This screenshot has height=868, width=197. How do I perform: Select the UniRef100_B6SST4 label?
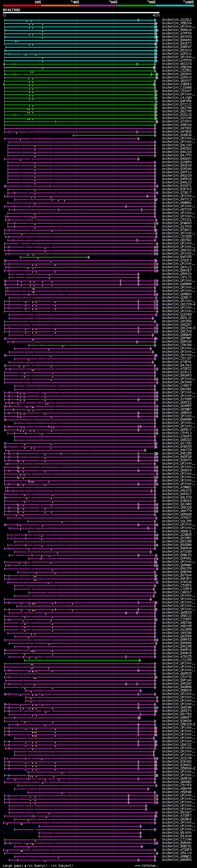(177, 64)
